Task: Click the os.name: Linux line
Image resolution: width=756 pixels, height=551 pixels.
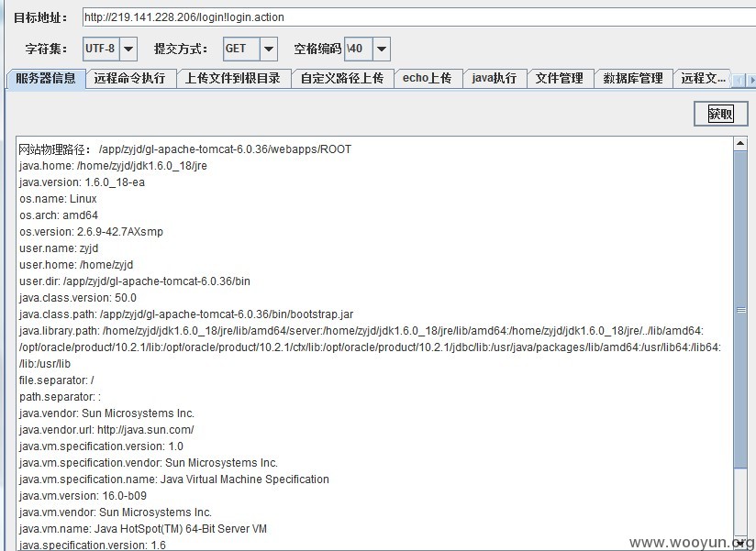Action: pos(58,198)
